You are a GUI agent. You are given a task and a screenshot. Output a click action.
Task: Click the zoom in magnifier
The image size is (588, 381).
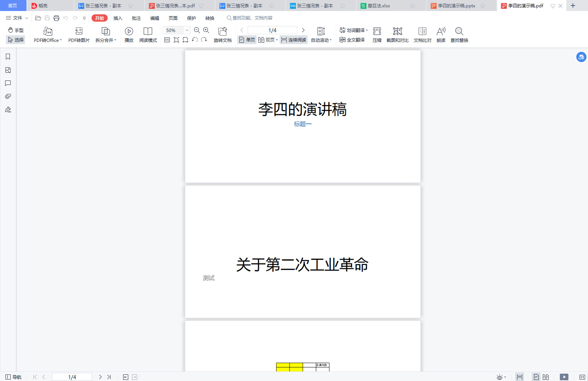click(206, 30)
